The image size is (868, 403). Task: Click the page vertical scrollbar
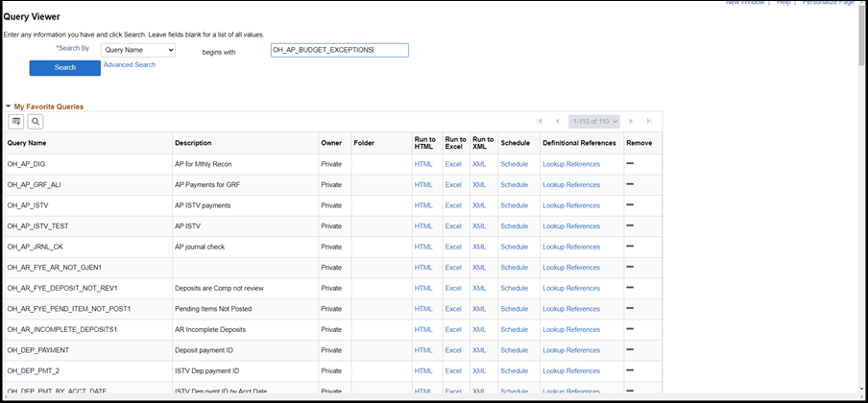[x=861, y=192]
